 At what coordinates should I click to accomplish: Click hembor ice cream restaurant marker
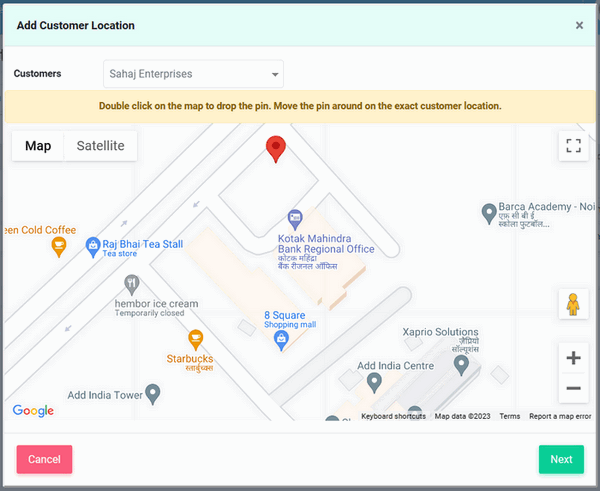pyautogui.click(x=132, y=285)
